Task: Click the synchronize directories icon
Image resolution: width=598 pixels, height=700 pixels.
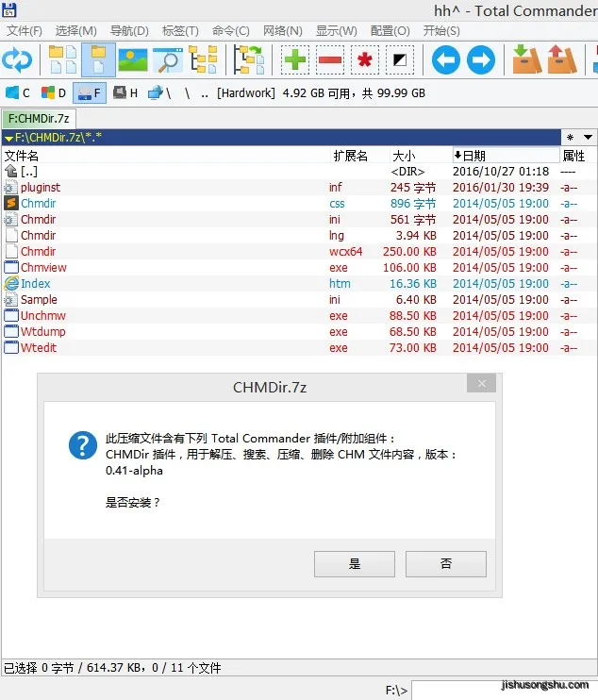Action: point(249,59)
